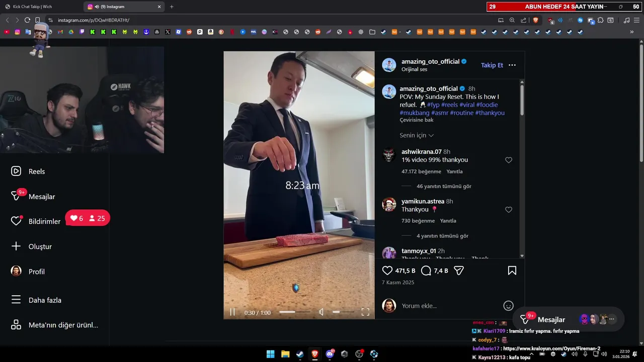This screenshot has width=644, height=362.
Task: Open a new browser tab
Action: (x=172, y=7)
